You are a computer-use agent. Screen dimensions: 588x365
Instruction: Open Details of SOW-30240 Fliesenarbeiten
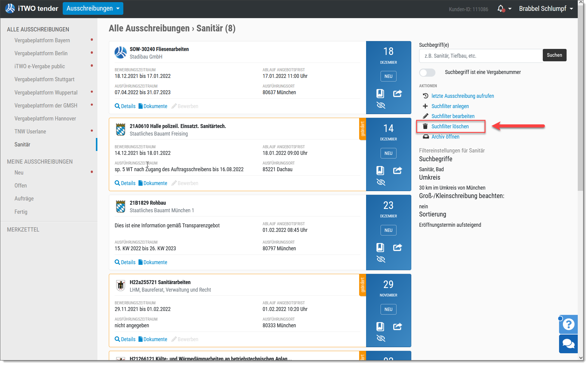pyautogui.click(x=125, y=106)
